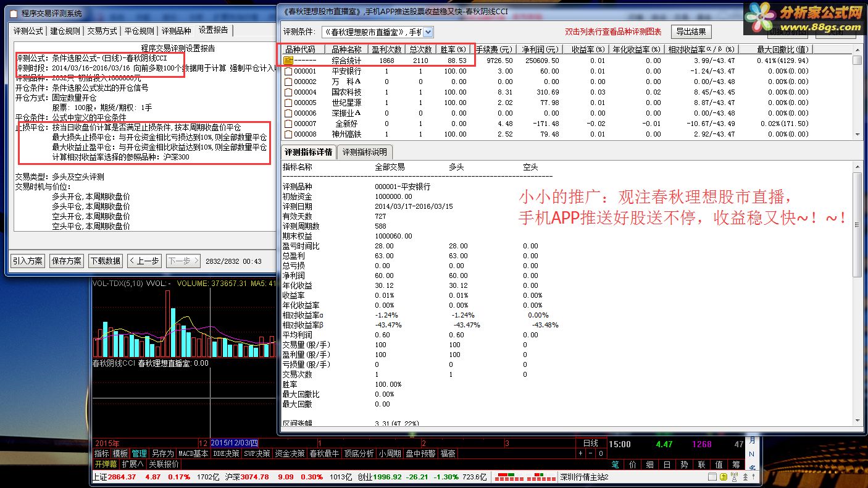Screen dimensions: 868x488
Task: Open the 评测条件 dropdown arrow
Action: click(x=428, y=32)
